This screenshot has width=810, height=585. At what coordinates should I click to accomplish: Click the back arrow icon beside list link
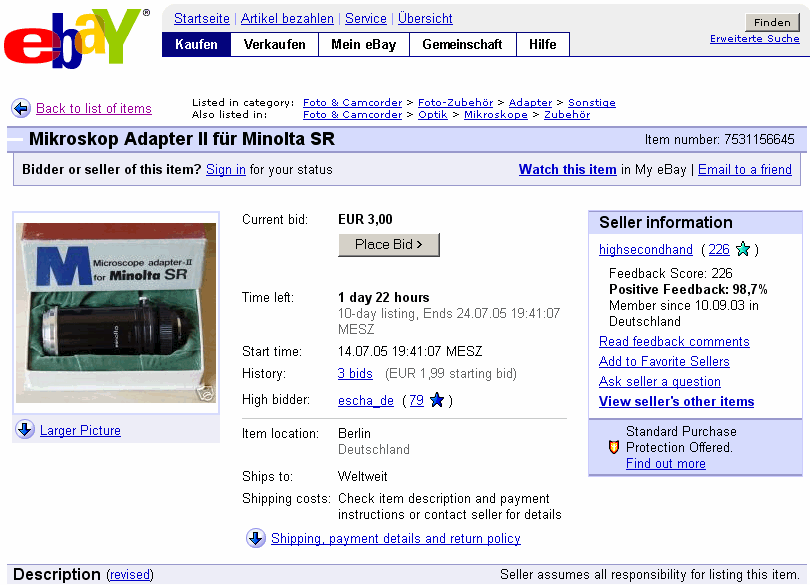coord(21,109)
